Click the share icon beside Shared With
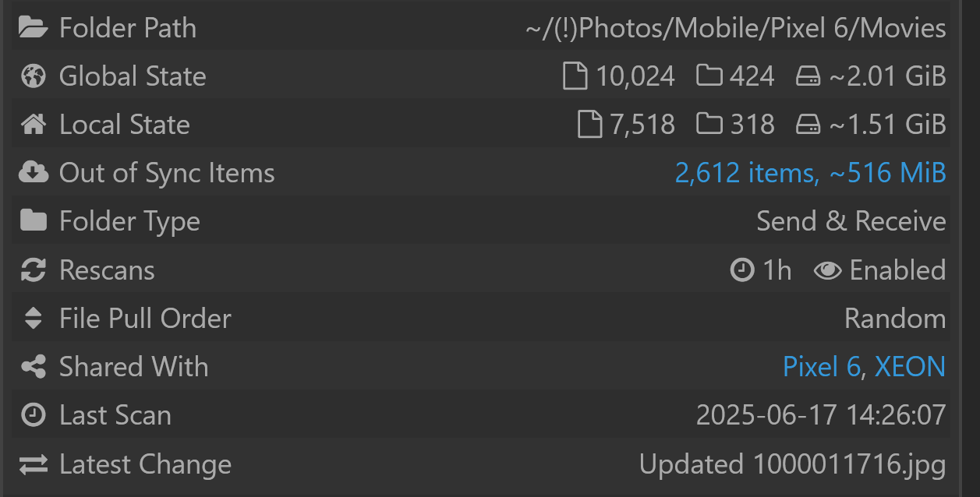The height and width of the screenshot is (497, 980). [x=33, y=367]
